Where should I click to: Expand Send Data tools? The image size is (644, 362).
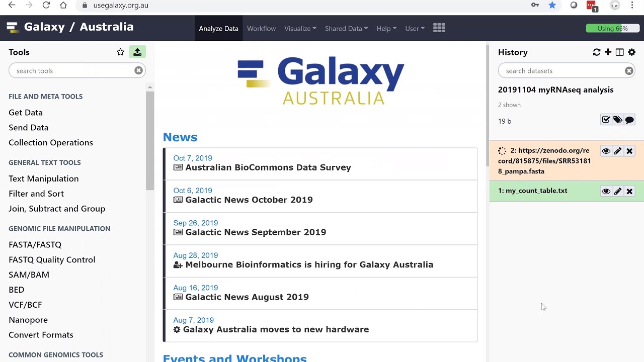pos(29,128)
